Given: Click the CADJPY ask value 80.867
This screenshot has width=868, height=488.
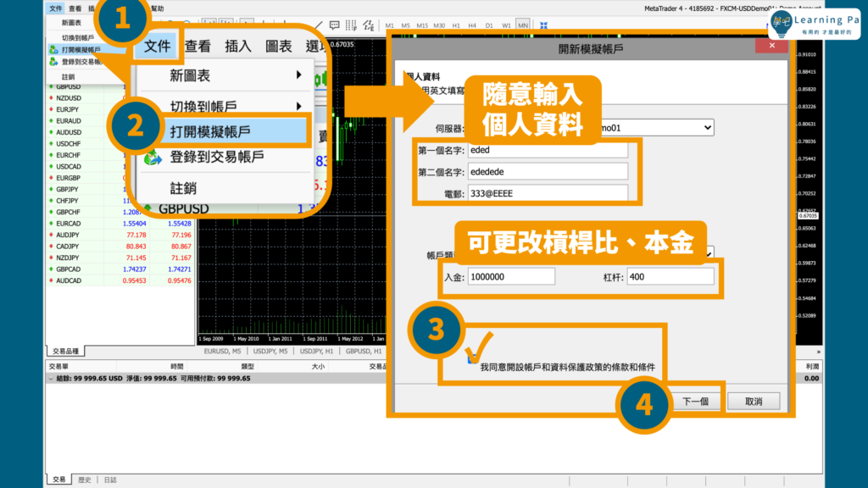Looking at the screenshot, I should point(181,247).
